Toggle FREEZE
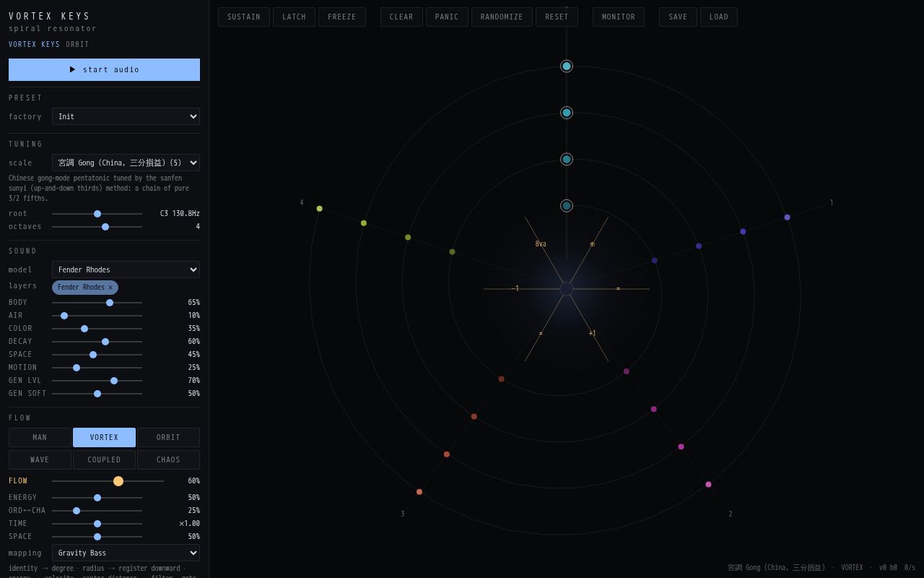 point(342,17)
